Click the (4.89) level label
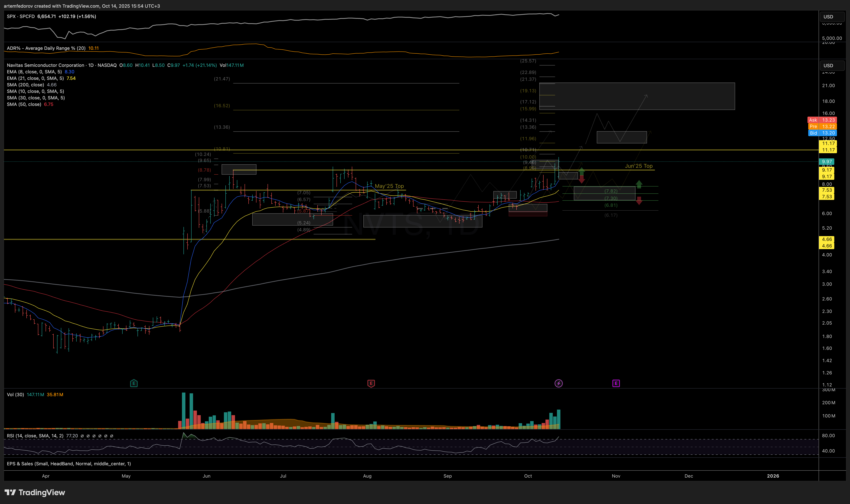Screen dimensions: 850x504 tap(304, 230)
